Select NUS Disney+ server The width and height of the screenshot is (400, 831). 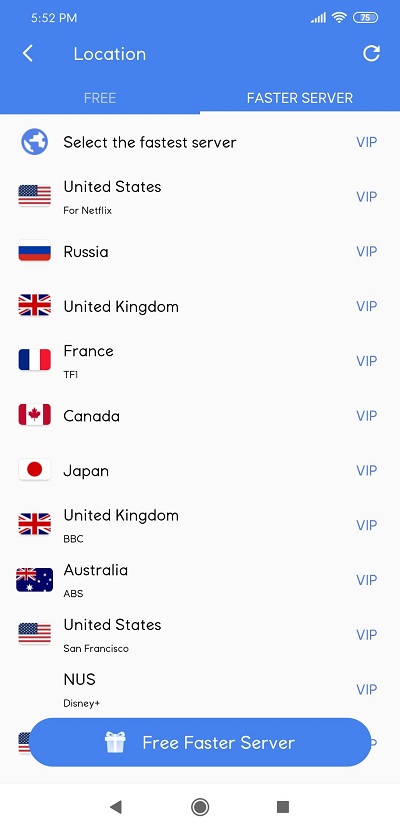pyautogui.click(x=200, y=689)
